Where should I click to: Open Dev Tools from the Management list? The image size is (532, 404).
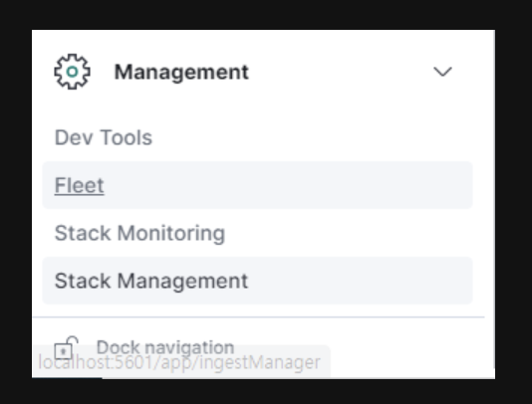pyautogui.click(x=104, y=137)
